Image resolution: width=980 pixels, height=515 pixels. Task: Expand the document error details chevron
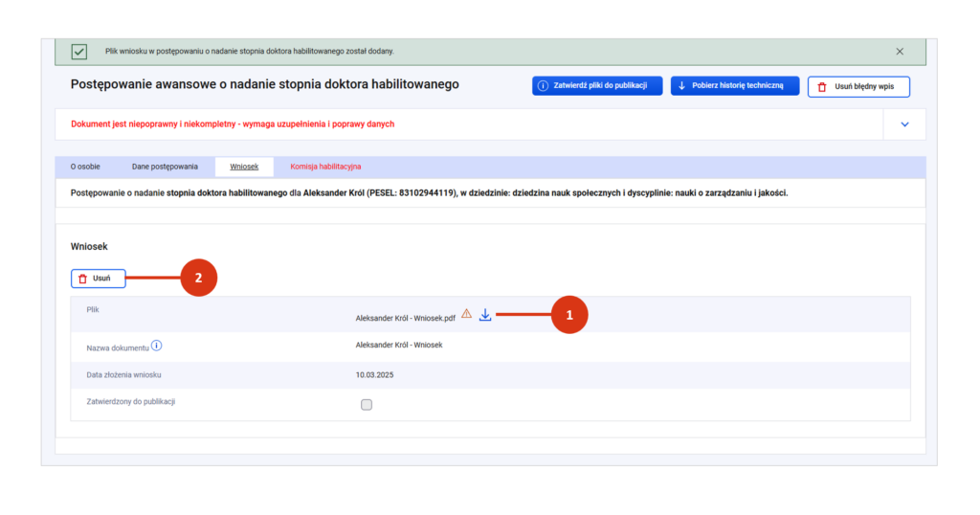pyautogui.click(x=904, y=124)
